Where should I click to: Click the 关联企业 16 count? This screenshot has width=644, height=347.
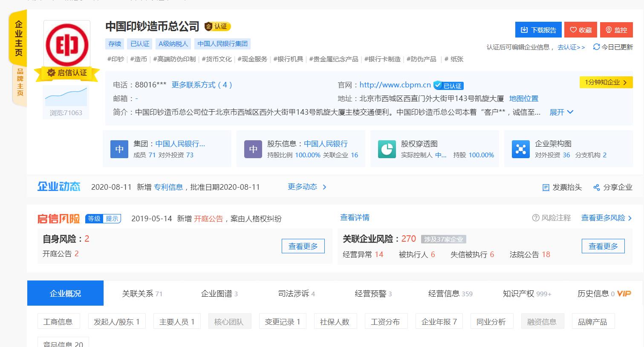pos(341,155)
